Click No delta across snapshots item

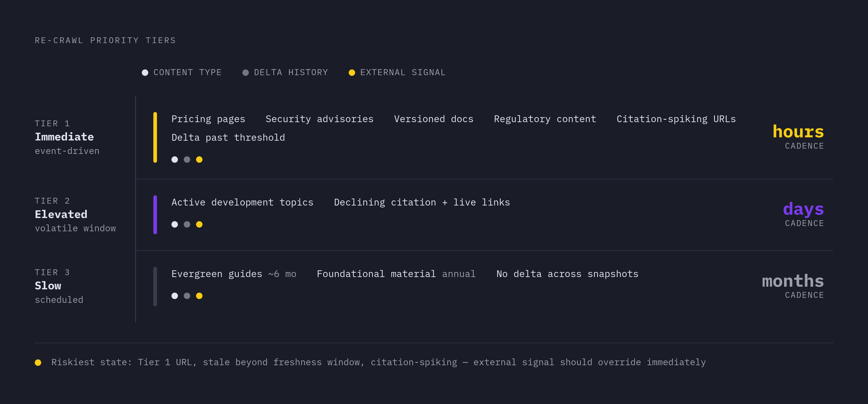tap(567, 274)
